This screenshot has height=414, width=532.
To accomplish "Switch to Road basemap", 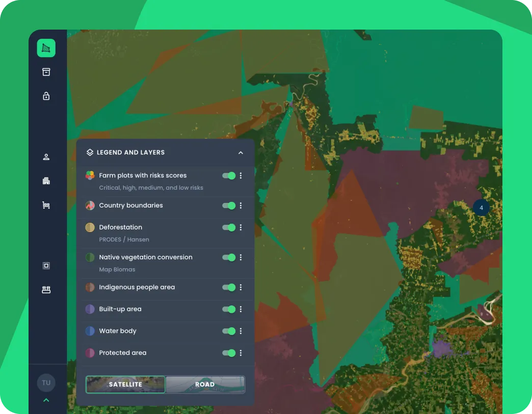I will (x=205, y=384).
